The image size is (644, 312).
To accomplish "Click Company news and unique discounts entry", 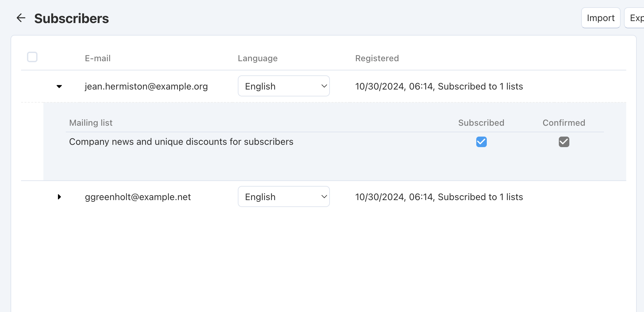I will [x=181, y=142].
